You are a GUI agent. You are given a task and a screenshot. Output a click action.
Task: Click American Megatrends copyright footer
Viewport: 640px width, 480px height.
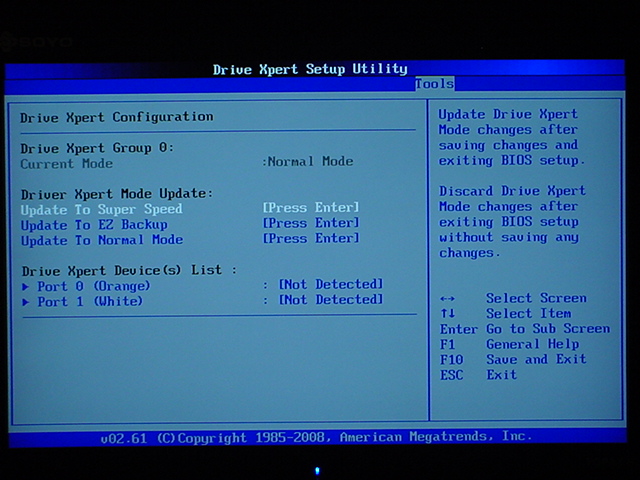[316, 438]
